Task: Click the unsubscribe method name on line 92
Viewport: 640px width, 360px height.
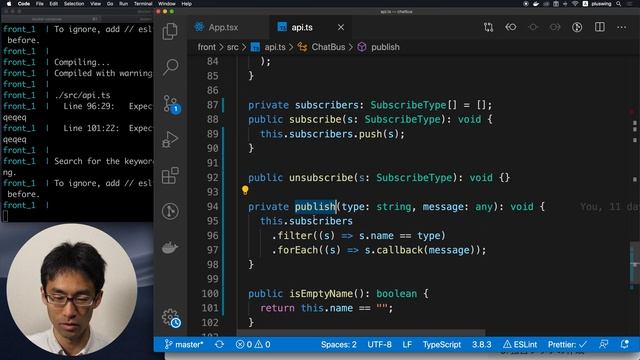Action: [321, 178]
